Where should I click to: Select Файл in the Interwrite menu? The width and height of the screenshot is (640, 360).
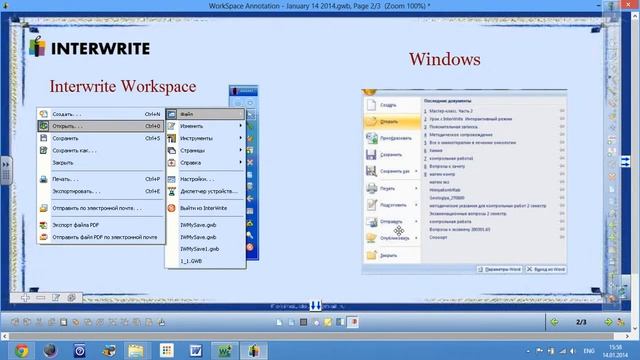click(205, 114)
